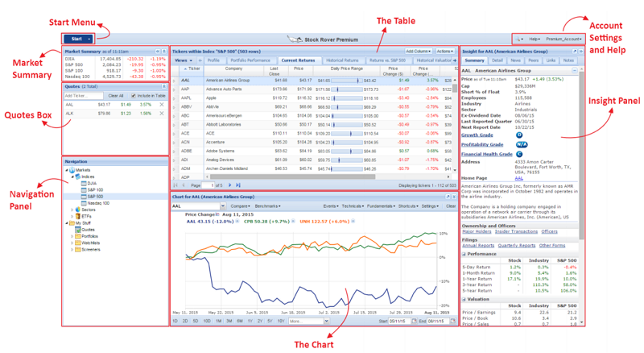Toggle the Include in Table checkbox
The width and height of the screenshot is (644, 353).
pyautogui.click(x=134, y=95)
